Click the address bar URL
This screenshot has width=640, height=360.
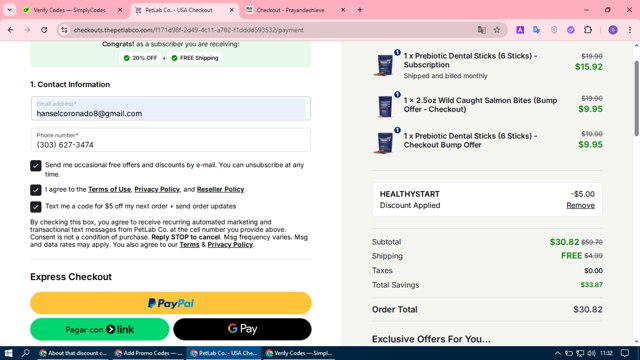click(189, 30)
